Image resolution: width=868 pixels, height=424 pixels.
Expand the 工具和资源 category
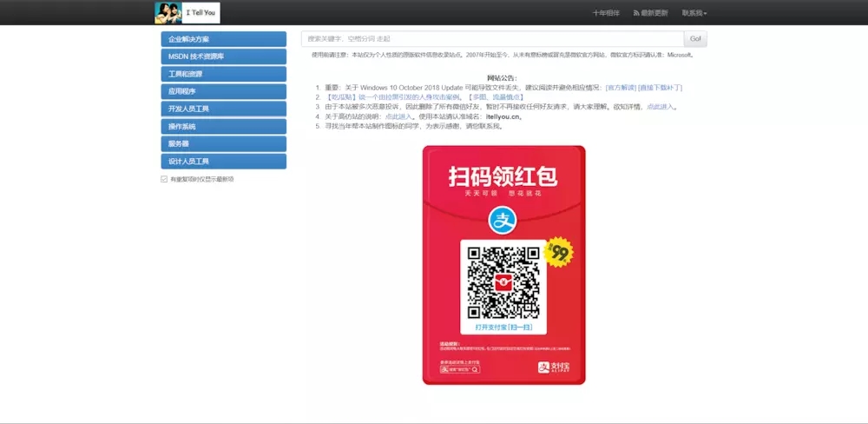[224, 74]
